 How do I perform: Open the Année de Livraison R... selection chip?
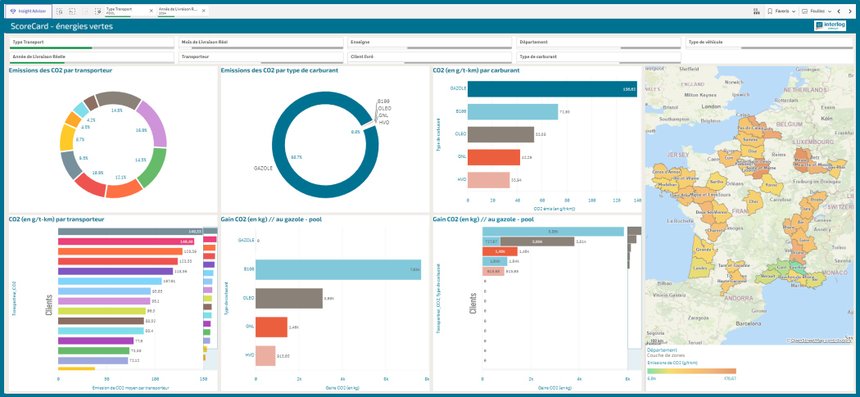178,11
